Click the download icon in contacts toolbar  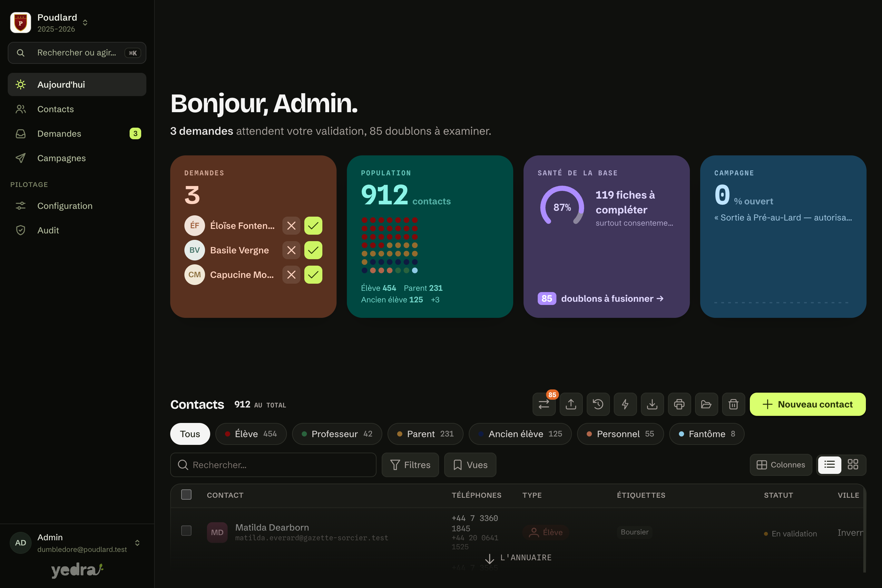tap(652, 404)
